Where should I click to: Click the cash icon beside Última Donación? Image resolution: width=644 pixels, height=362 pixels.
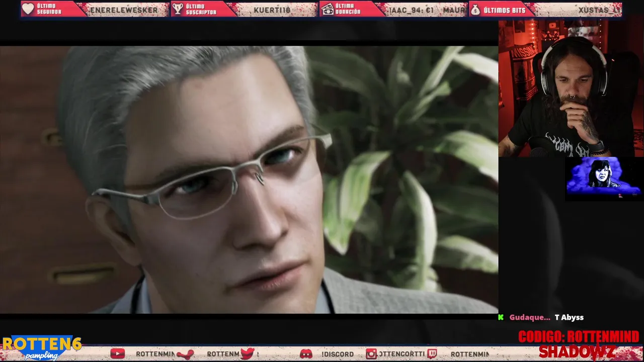coord(327,9)
